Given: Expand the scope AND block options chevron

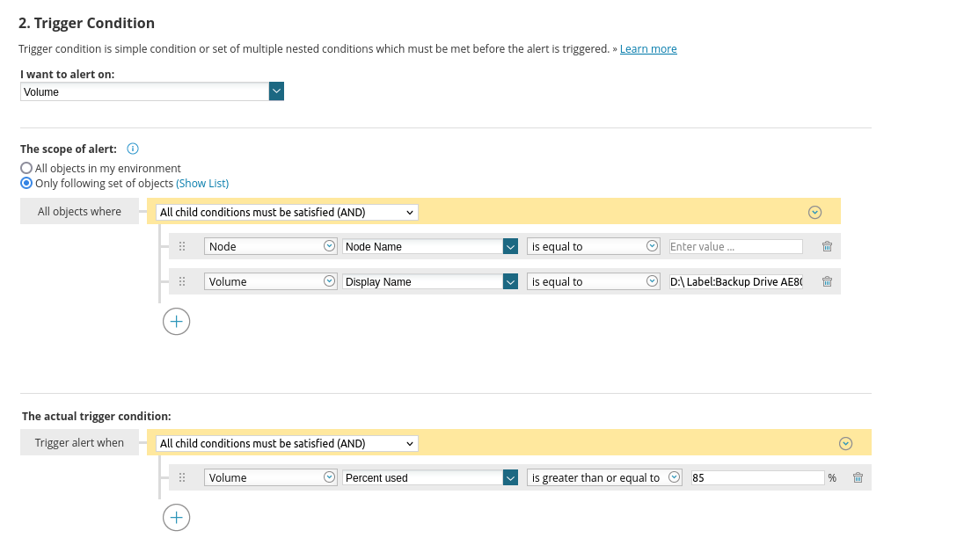Looking at the screenshot, I should tap(814, 212).
